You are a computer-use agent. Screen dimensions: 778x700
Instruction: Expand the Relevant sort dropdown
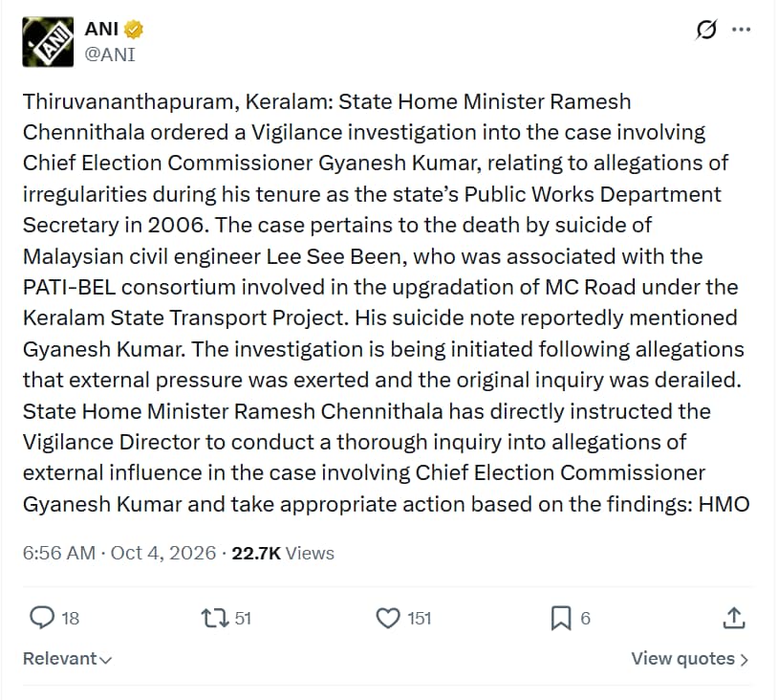(68, 659)
